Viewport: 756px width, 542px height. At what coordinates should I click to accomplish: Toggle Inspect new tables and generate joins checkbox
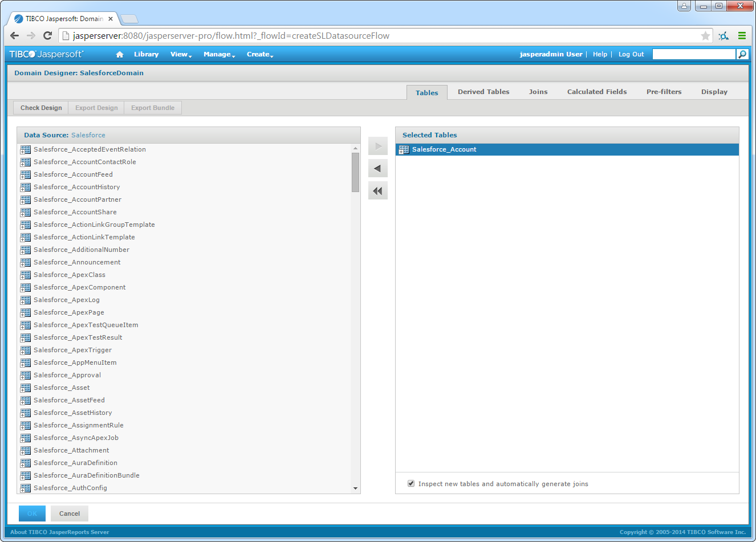pyautogui.click(x=411, y=483)
